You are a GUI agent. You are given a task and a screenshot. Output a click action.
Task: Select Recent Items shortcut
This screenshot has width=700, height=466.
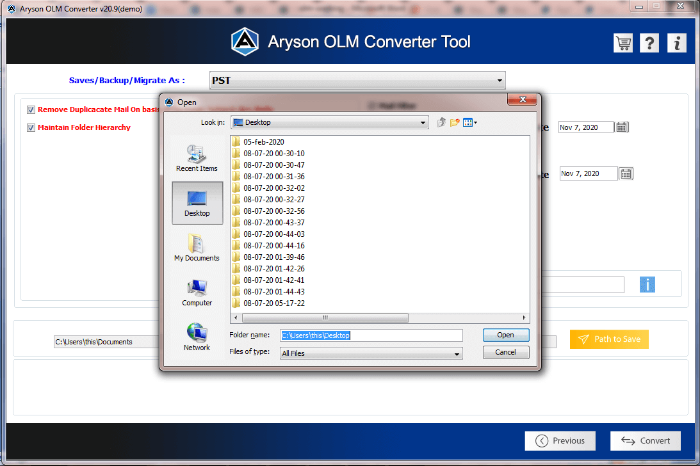197,158
